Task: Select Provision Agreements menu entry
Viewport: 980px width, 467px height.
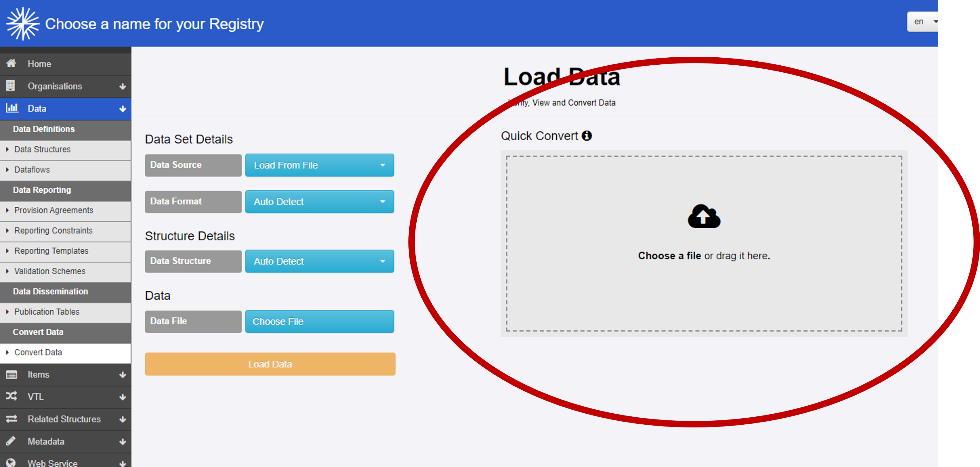Action: (53, 210)
